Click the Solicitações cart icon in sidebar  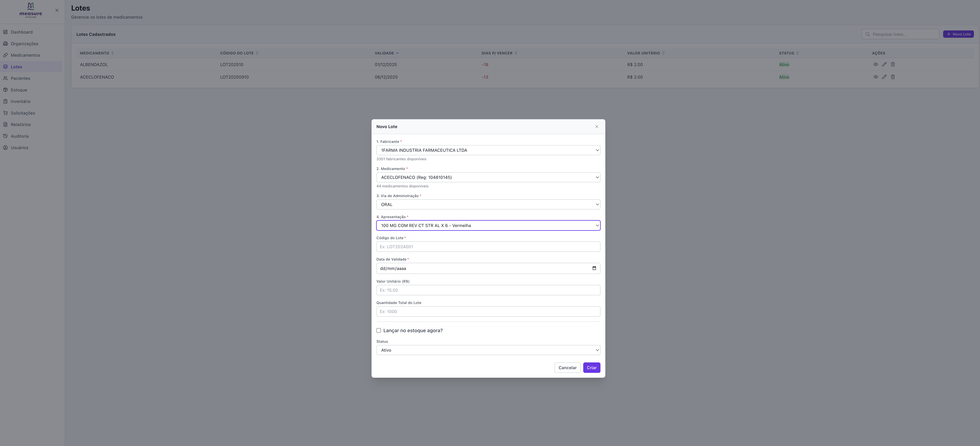click(x=5, y=113)
